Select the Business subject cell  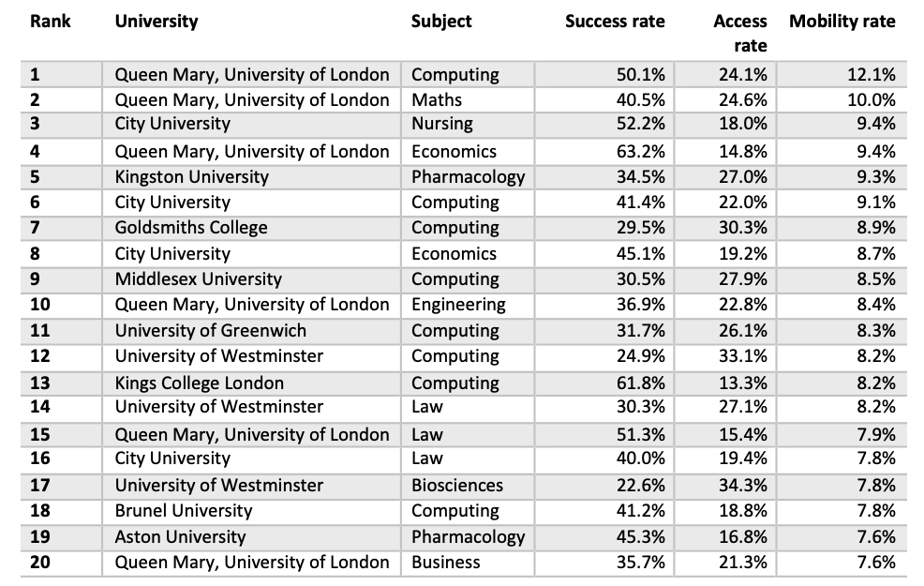[446, 563]
